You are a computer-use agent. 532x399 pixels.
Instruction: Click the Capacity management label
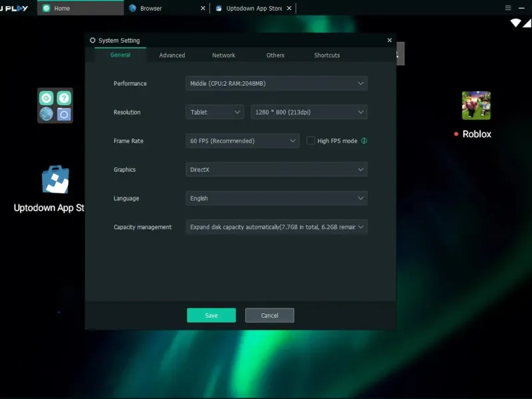pyautogui.click(x=142, y=227)
